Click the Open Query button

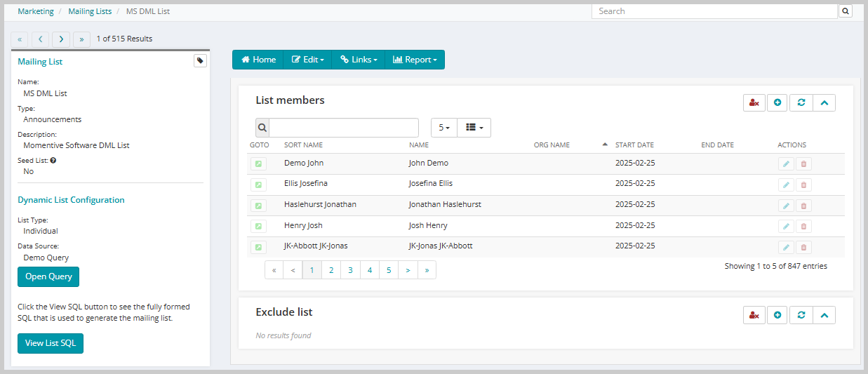pyautogui.click(x=48, y=276)
